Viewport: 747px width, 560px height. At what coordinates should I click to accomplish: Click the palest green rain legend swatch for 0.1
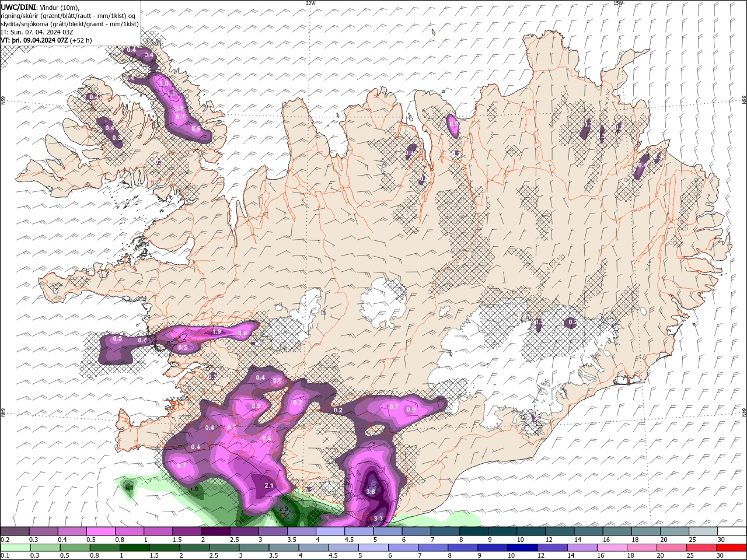pos(15,548)
